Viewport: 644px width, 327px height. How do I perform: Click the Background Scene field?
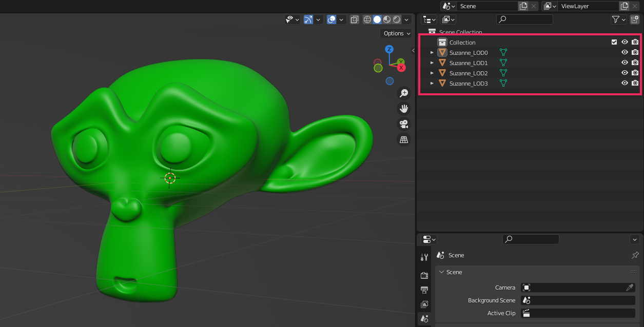(x=578, y=300)
